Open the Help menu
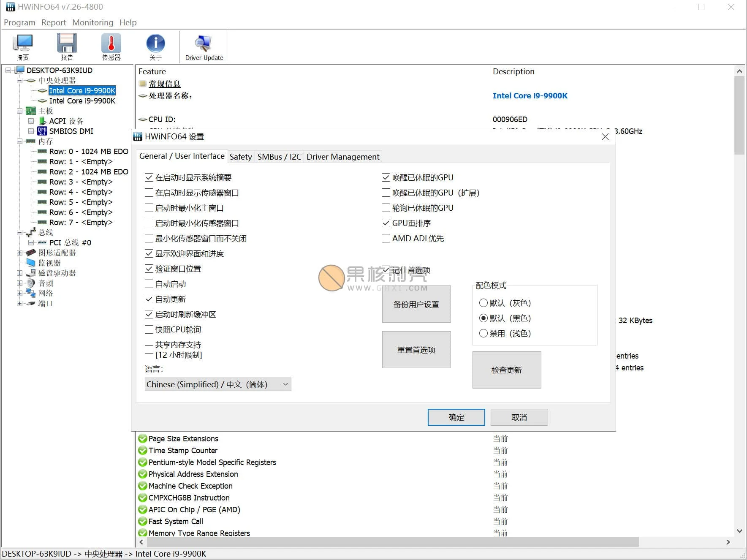747x560 pixels. (128, 22)
